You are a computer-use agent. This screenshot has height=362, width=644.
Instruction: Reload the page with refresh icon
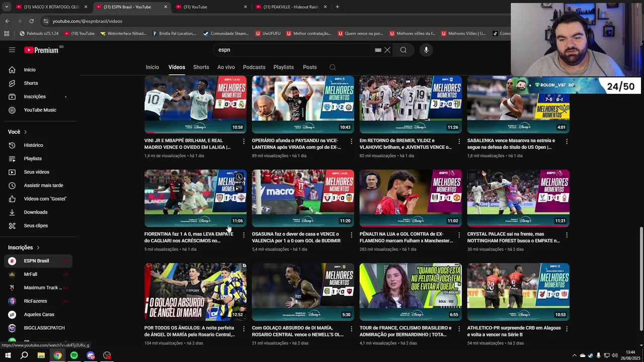click(x=31, y=21)
